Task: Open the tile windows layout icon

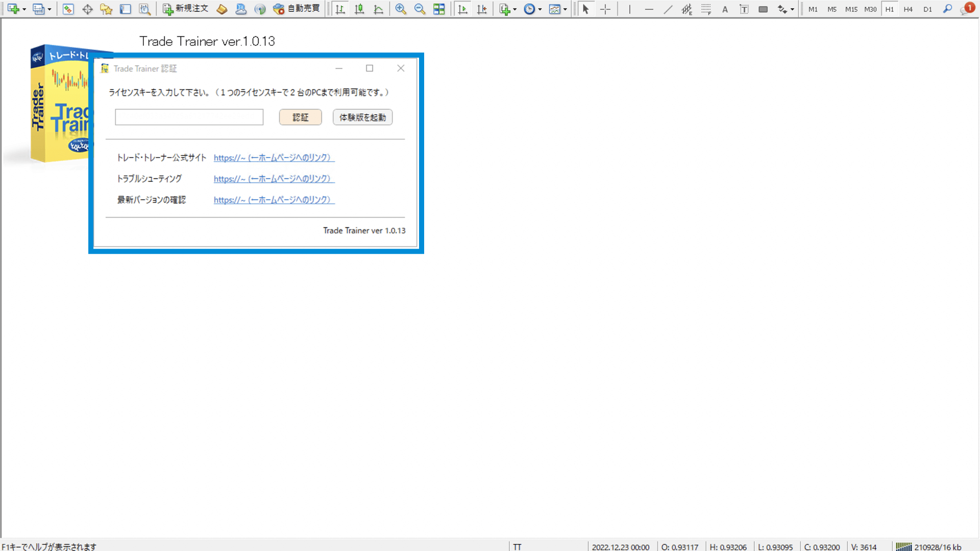Action: (x=439, y=9)
